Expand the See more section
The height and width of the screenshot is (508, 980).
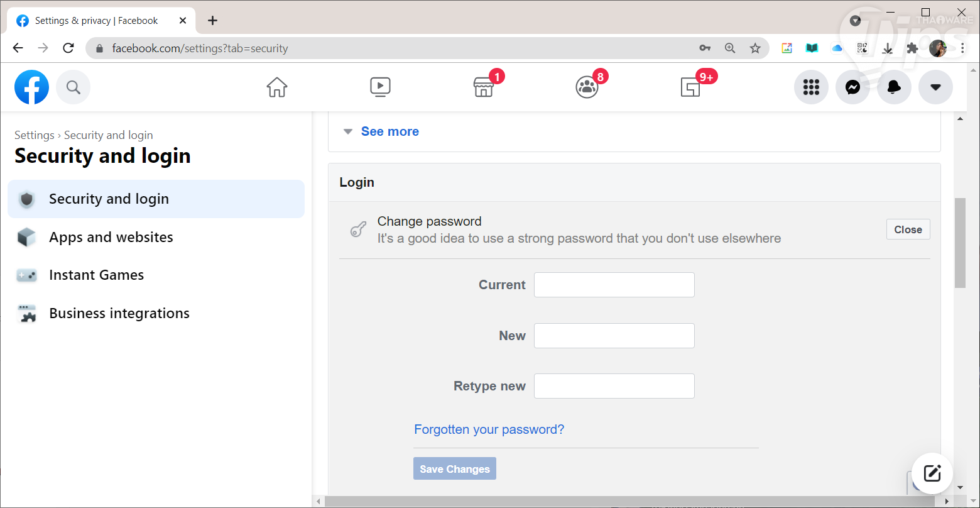389,131
